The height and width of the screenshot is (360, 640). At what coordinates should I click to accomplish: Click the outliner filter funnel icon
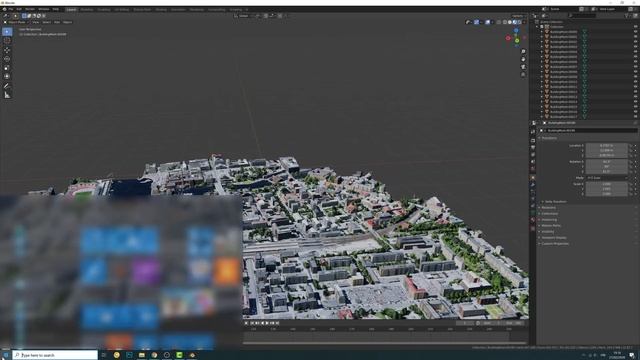pyautogui.click(x=627, y=16)
